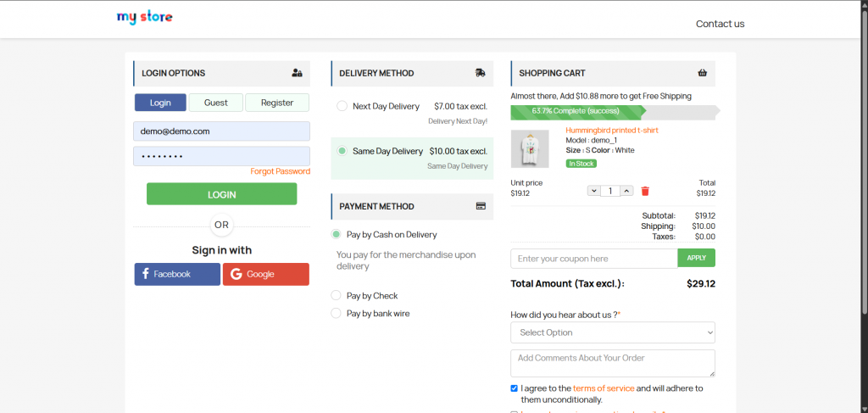The height and width of the screenshot is (413, 868).
Task: Click the my store logo
Action: [x=144, y=17]
